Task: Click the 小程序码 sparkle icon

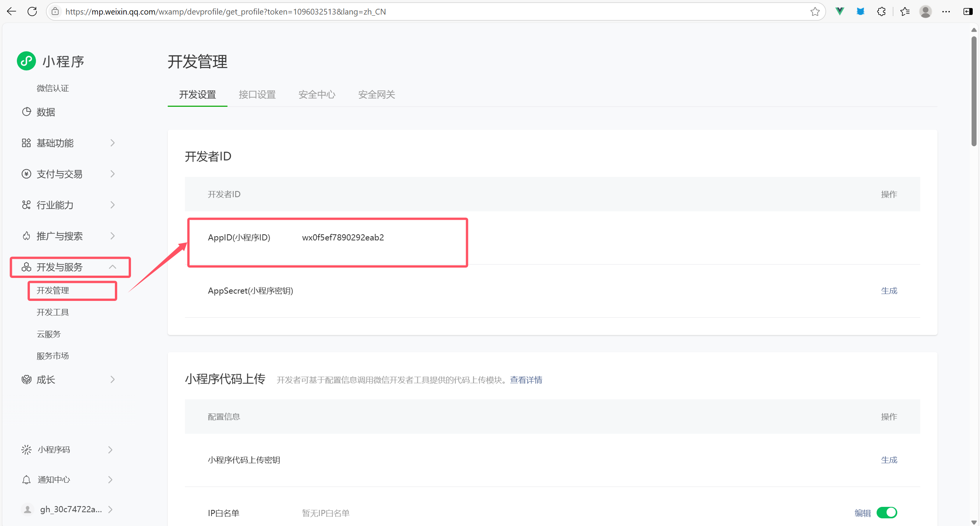Action: click(26, 449)
